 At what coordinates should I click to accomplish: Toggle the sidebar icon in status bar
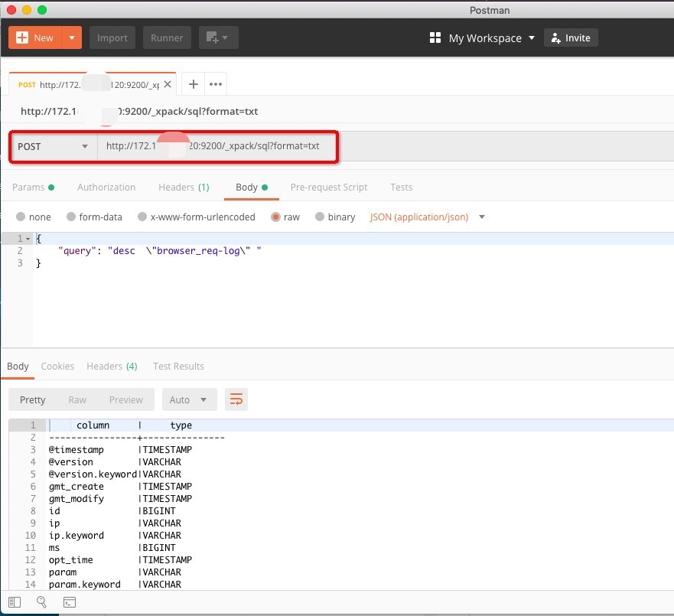(15, 602)
